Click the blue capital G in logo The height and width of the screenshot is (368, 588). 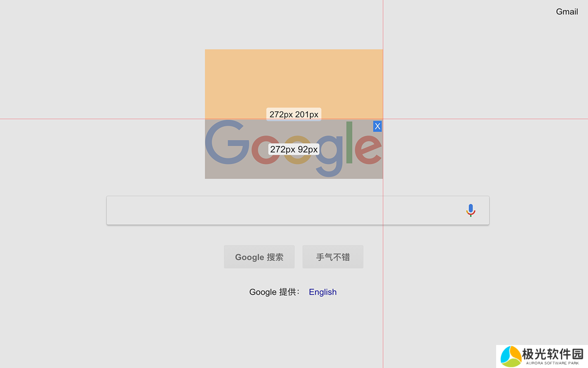pyautogui.click(x=225, y=142)
